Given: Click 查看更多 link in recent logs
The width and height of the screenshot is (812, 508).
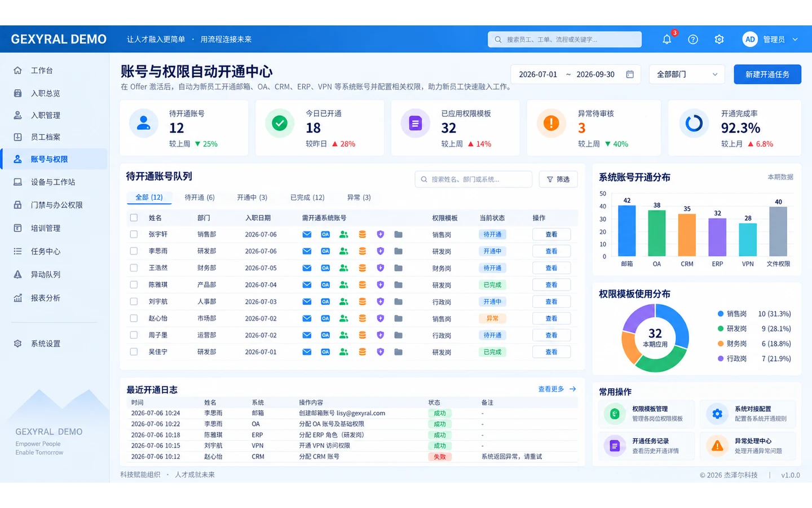Looking at the screenshot, I should pyautogui.click(x=557, y=389).
